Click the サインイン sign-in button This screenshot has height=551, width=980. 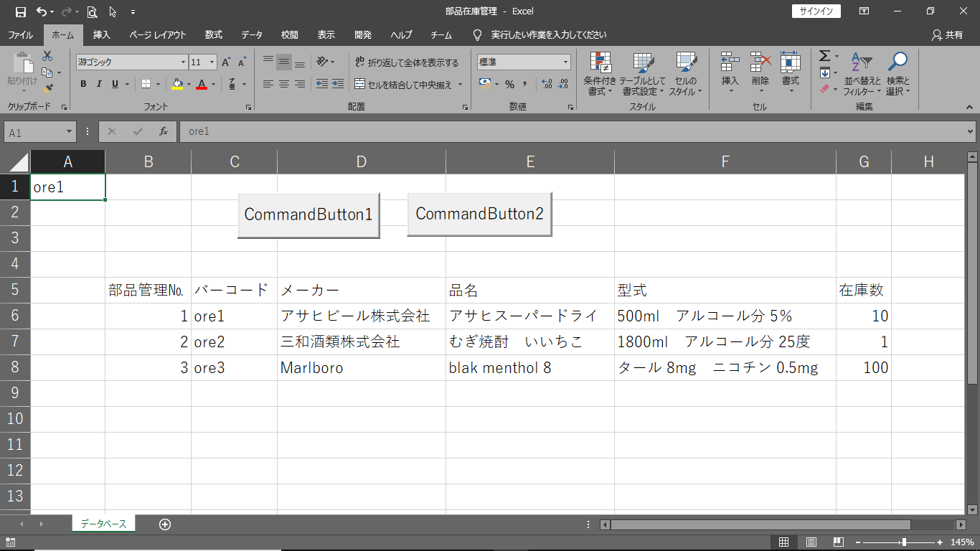point(816,11)
